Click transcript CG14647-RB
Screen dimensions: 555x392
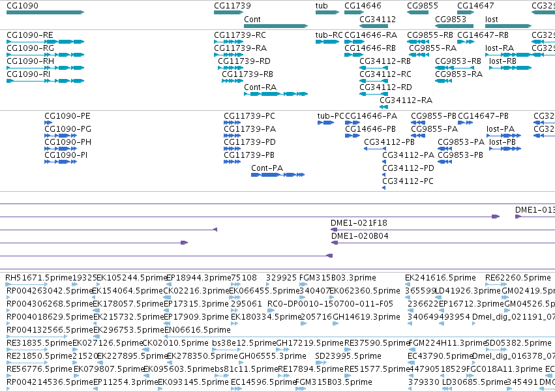tap(466, 42)
